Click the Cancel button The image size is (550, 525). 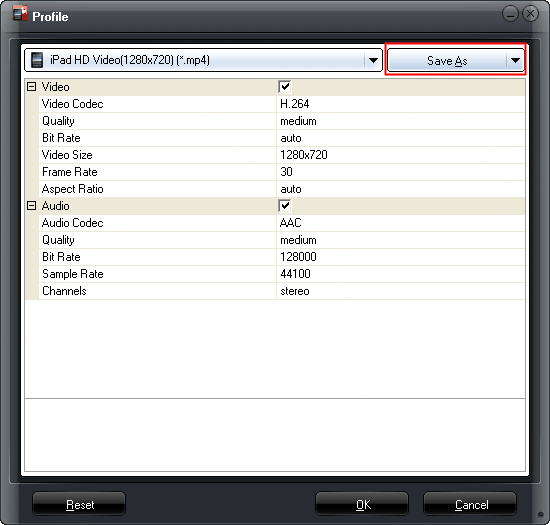(470, 504)
